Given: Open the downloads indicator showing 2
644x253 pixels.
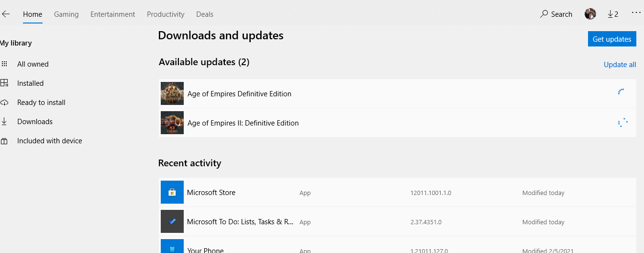Looking at the screenshot, I should [x=613, y=14].
